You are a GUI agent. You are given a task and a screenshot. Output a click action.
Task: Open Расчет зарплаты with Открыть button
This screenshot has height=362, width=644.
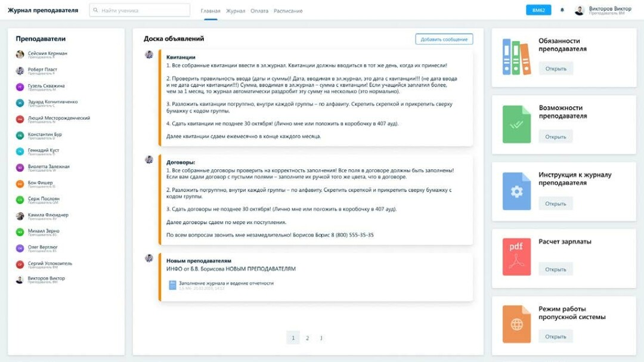pos(555,269)
